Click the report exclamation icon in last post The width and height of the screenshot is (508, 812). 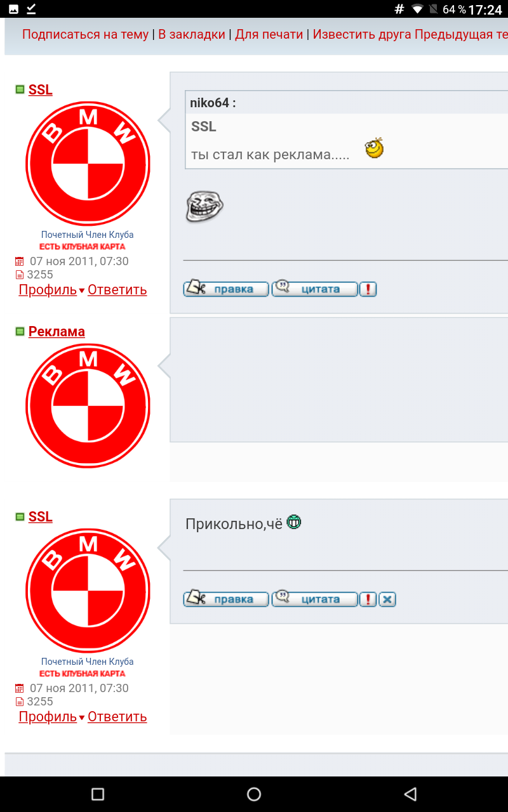point(368,599)
